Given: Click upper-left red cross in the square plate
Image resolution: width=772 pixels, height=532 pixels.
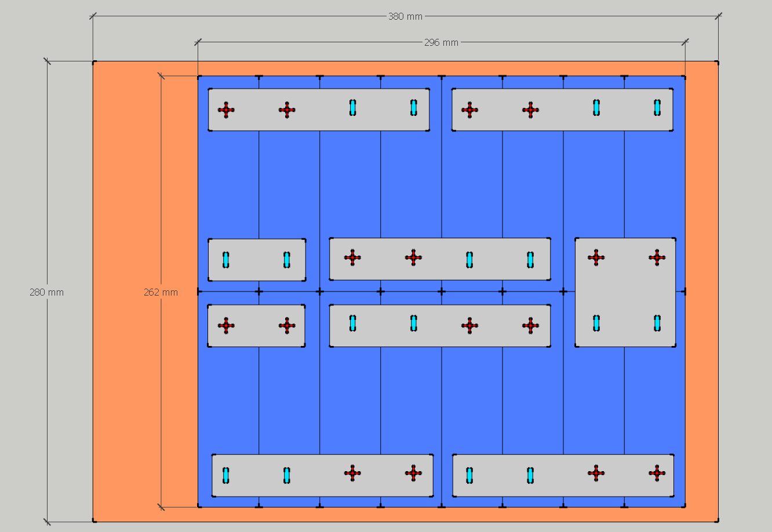Looking at the screenshot, I should 596,257.
